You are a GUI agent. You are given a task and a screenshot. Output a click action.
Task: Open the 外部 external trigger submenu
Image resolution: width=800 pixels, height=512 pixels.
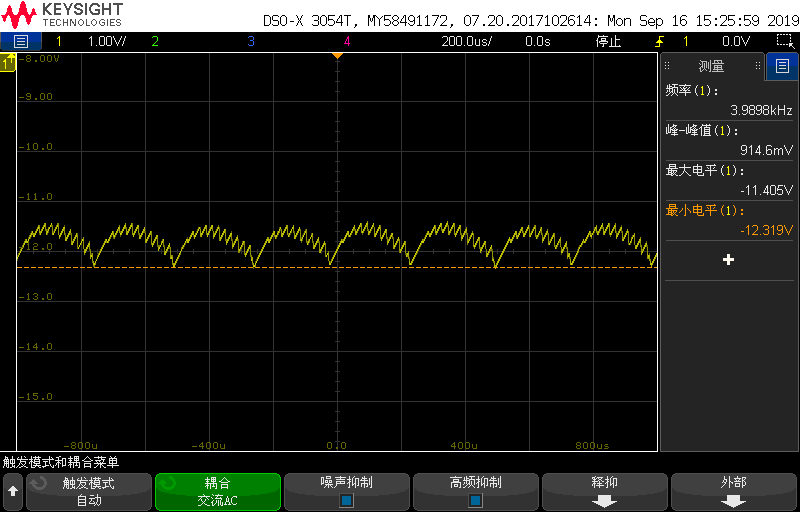(x=734, y=492)
